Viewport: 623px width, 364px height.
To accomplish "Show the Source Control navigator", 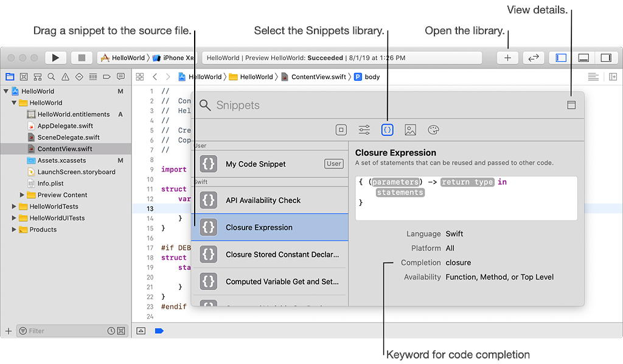I will pos(24,77).
